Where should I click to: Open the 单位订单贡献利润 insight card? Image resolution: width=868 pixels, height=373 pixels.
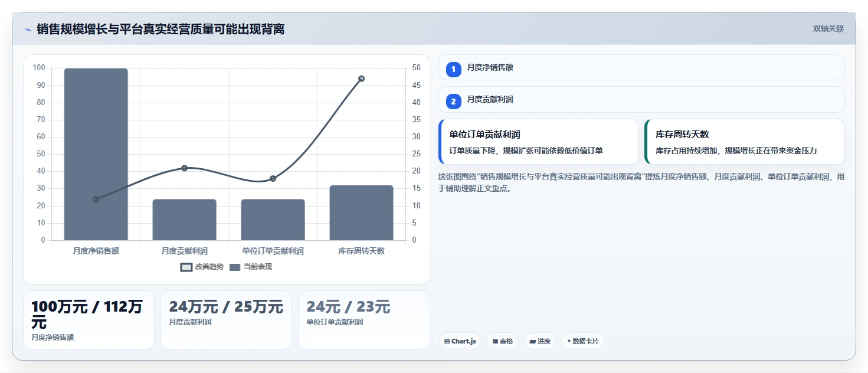(x=538, y=142)
